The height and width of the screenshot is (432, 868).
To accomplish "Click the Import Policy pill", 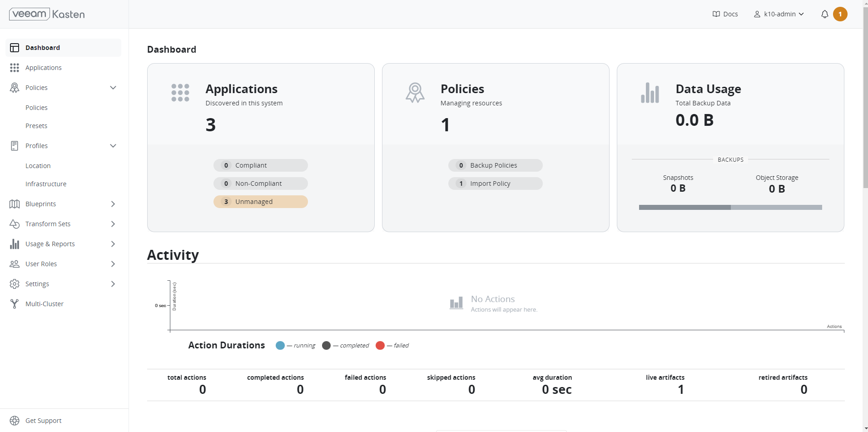I will [x=495, y=184].
